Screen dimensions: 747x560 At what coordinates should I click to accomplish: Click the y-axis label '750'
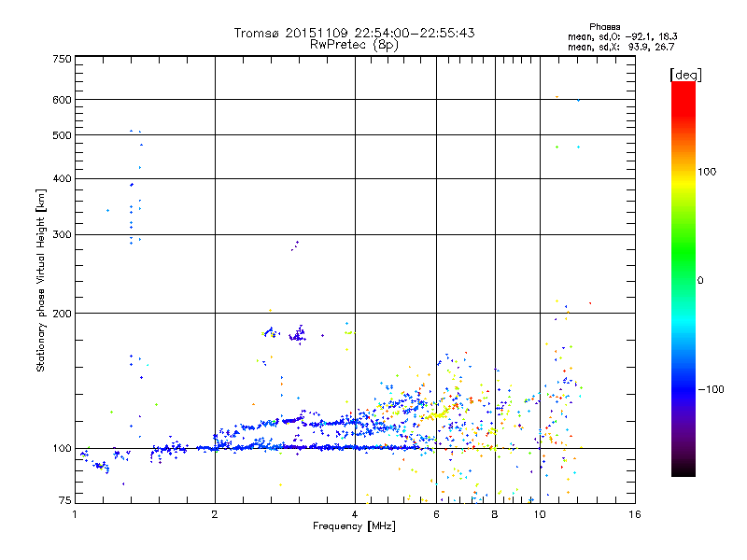[62, 59]
